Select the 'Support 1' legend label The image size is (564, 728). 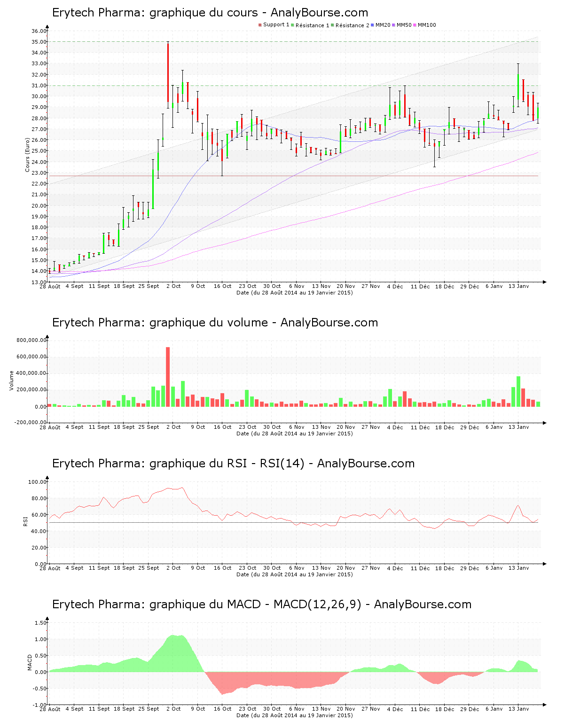point(276,25)
